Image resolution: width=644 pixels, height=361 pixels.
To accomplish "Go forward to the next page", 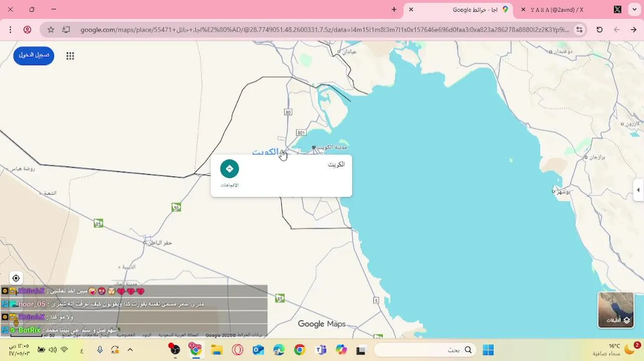I will click(616, 30).
